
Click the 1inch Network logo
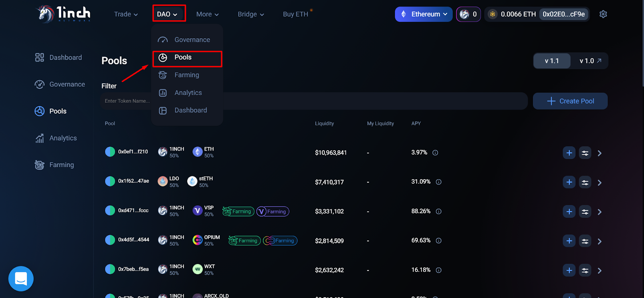click(64, 14)
